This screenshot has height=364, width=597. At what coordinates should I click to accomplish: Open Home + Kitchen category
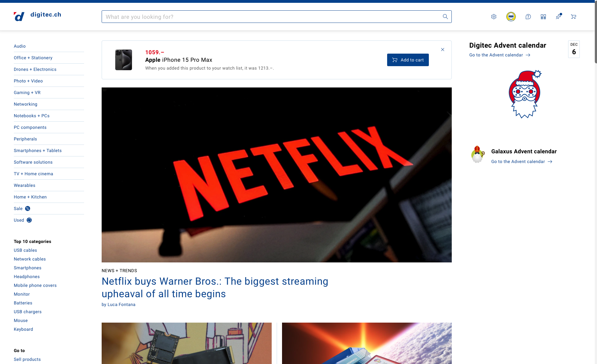click(30, 197)
